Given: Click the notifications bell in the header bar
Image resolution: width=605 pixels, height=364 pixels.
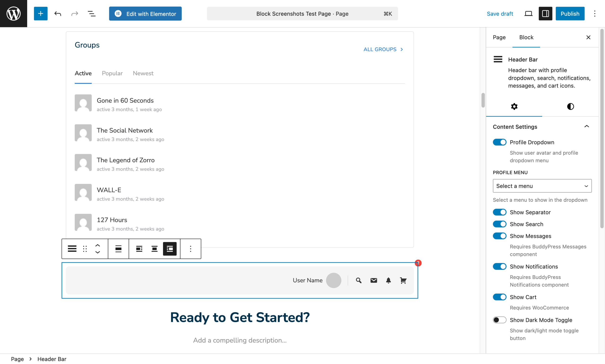Looking at the screenshot, I should coord(388,280).
